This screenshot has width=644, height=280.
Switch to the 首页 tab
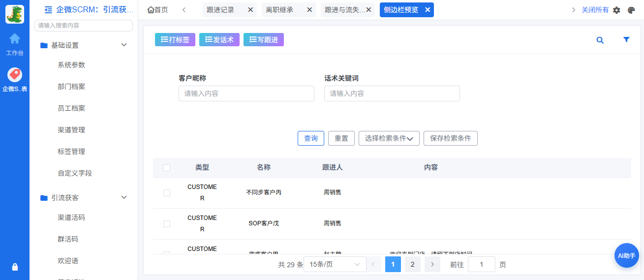[x=157, y=10]
